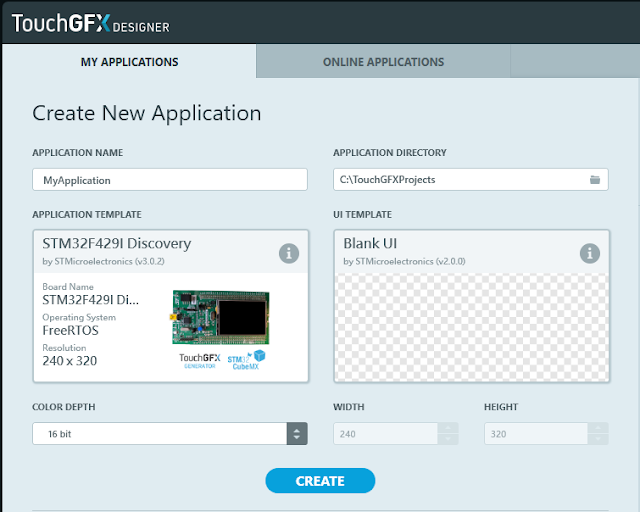Switch to Online Applications tab
Image resolution: width=640 pixels, height=512 pixels.
coord(383,62)
